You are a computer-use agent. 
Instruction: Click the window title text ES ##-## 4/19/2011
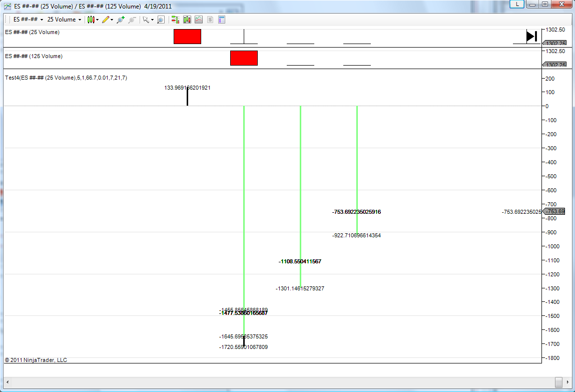coord(93,6)
